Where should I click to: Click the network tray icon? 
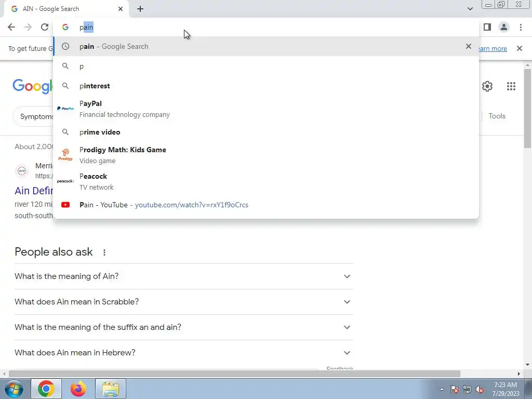[467, 389]
